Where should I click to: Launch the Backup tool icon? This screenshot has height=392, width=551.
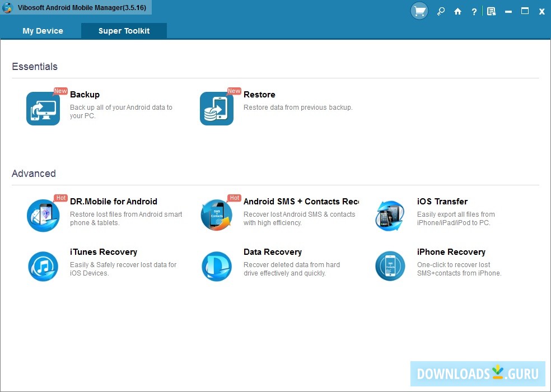tap(43, 108)
